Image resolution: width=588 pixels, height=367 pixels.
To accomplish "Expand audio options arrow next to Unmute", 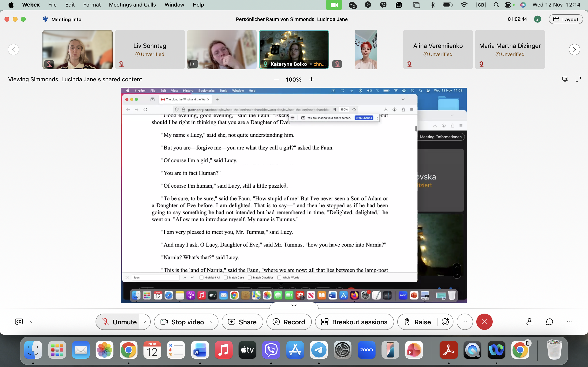I will 144,322.
